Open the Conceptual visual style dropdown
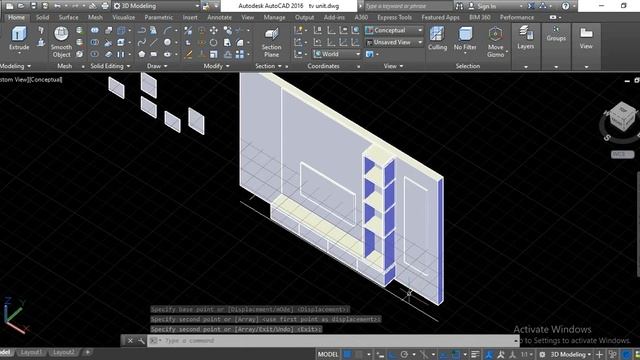 [394, 30]
